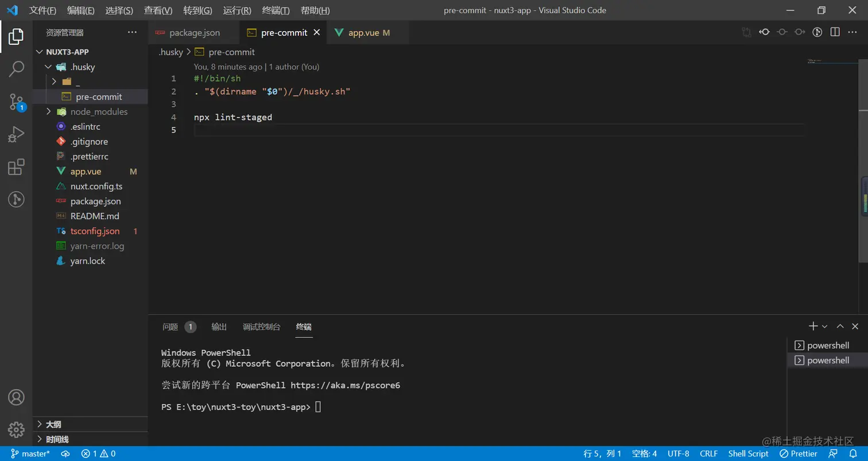Open changes with next revision

point(800,33)
